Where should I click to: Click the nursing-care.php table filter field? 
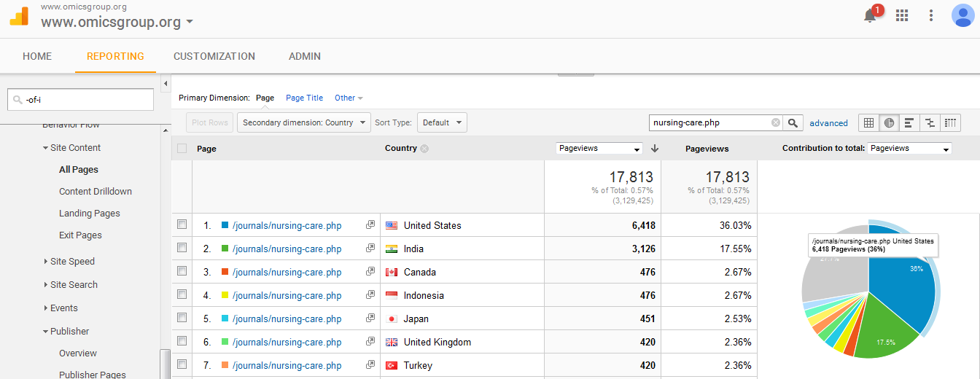715,122
